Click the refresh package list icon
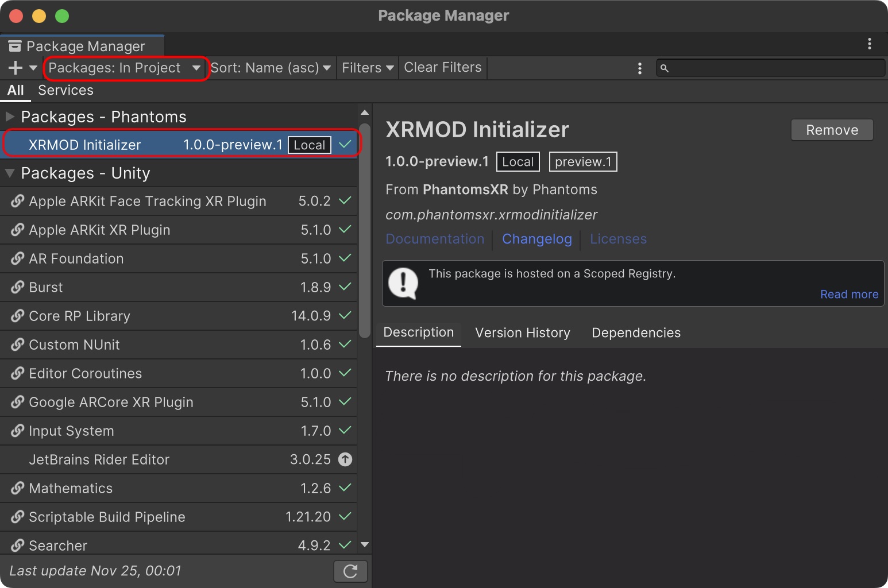 click(350, 571)
